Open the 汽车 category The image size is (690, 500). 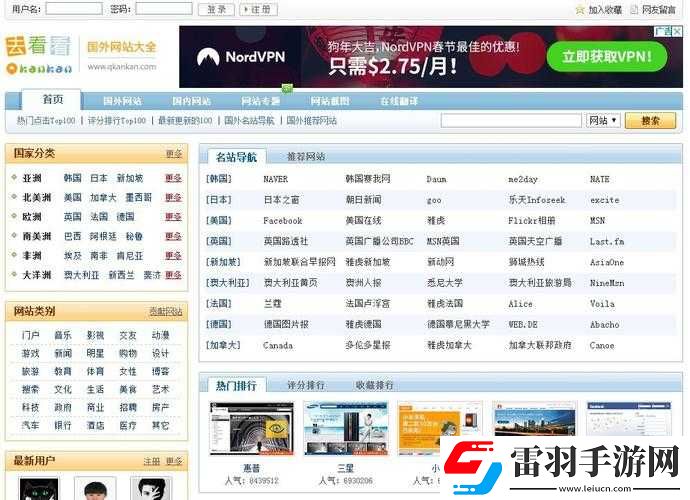[30, 426]
